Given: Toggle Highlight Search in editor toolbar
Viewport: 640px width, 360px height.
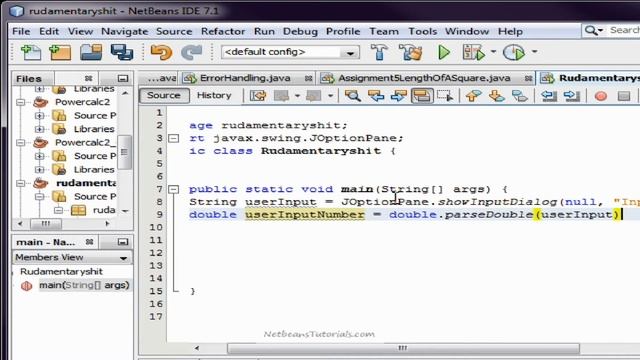Looking at the screenshot, I should pyautogui.click(x=422, y=96).
